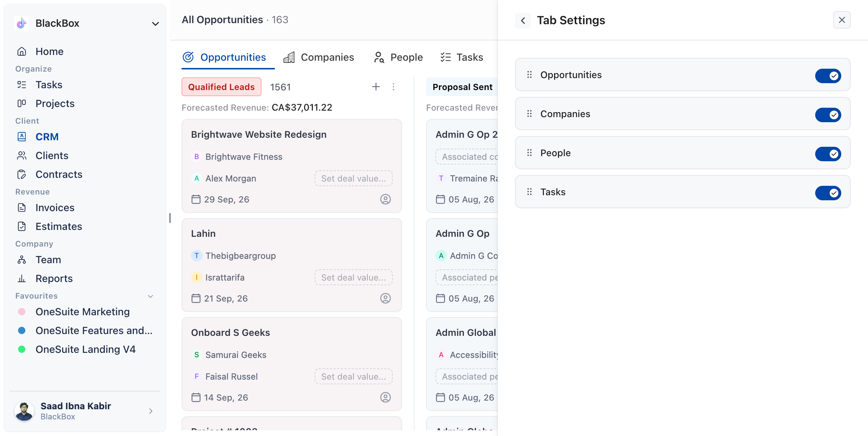Open OneSuite Features and... favourite

pyautogui.click(x=94, y=330)
